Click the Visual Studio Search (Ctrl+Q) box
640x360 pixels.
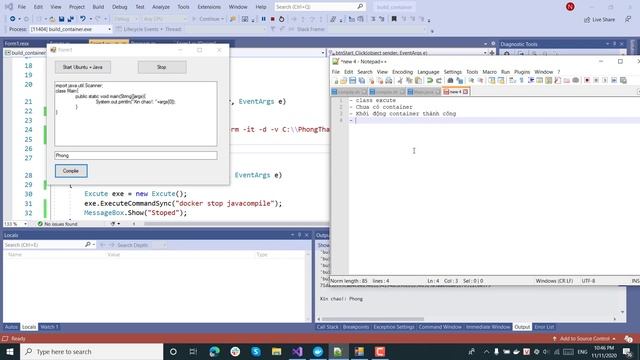tap(320, 7)
